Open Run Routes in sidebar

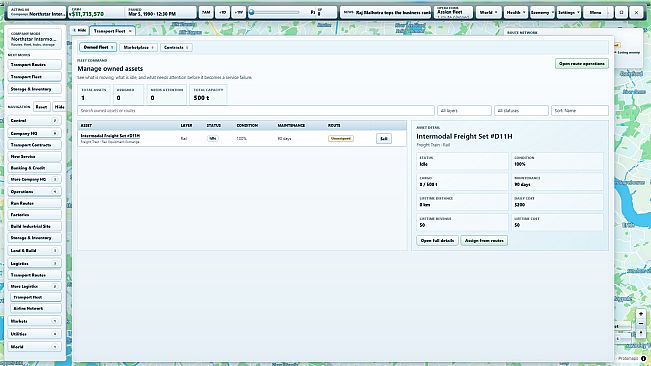pyautogui.click(x=34, y=203)
